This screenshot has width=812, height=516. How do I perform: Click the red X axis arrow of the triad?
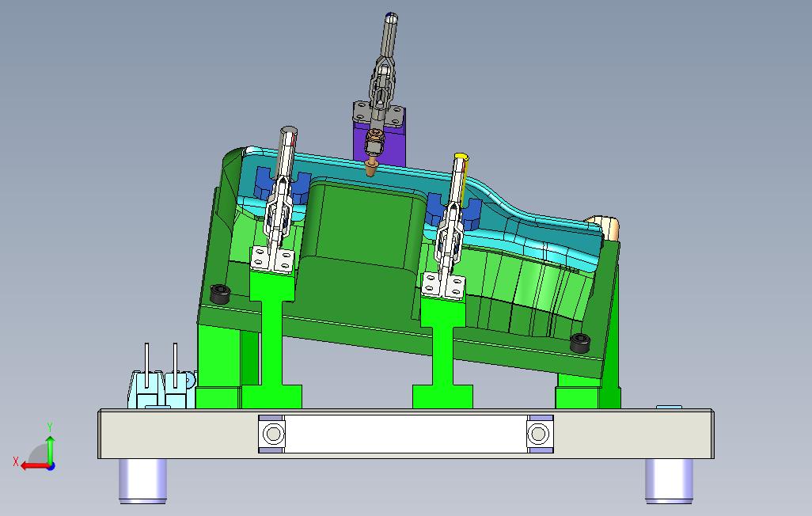[34, 466]
